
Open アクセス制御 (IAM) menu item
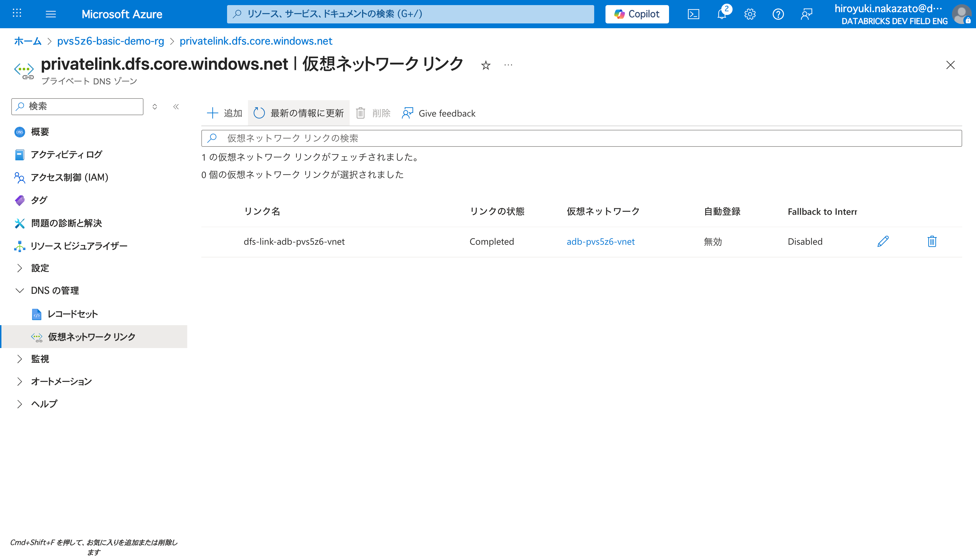69,177
